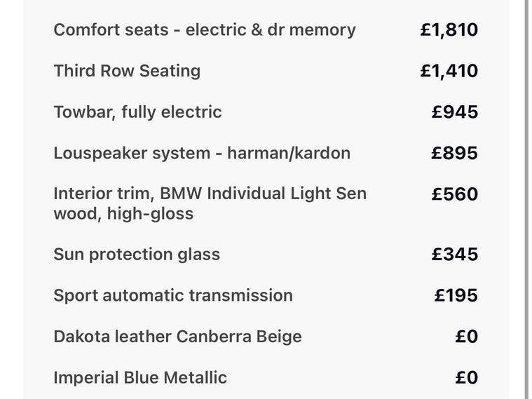
Task: Click the £1,810 price for Comfort seats
Action: coord(449,30)
